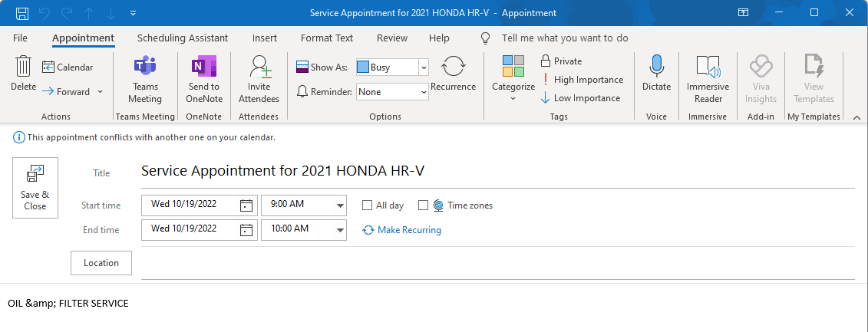Viewport: 868px width, 332px height.
Task: Send appointment to OneNote
Action: [x=203, y=80]
